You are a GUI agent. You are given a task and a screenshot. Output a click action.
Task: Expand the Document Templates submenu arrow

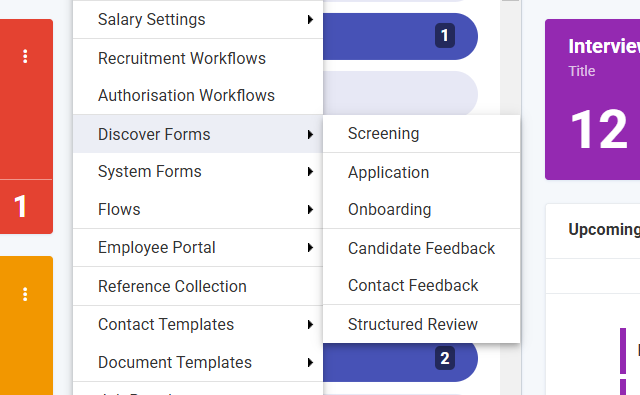pyautogui.click(x=310, y=362)
